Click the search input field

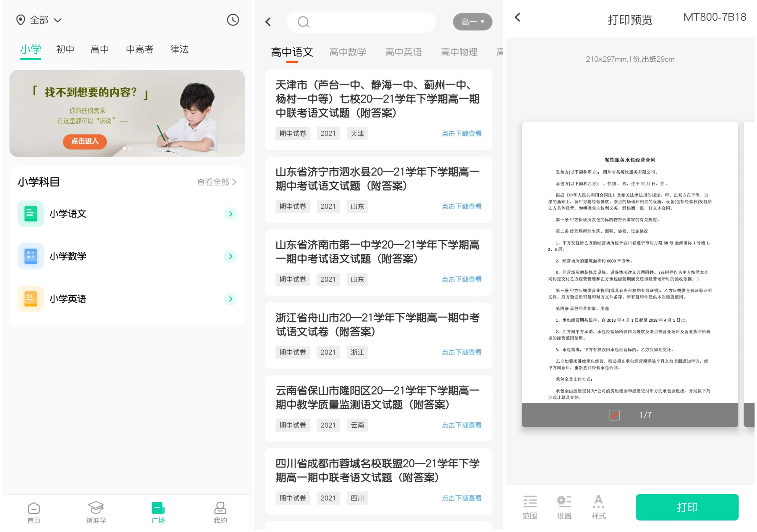pyautogui.click(x=361, y=22)
